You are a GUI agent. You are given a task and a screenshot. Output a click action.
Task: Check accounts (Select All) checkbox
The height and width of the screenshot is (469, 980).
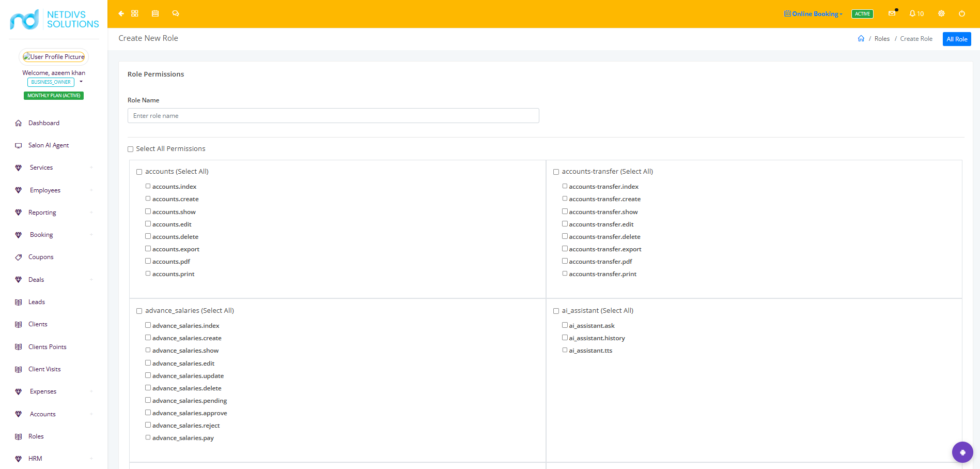139,172
